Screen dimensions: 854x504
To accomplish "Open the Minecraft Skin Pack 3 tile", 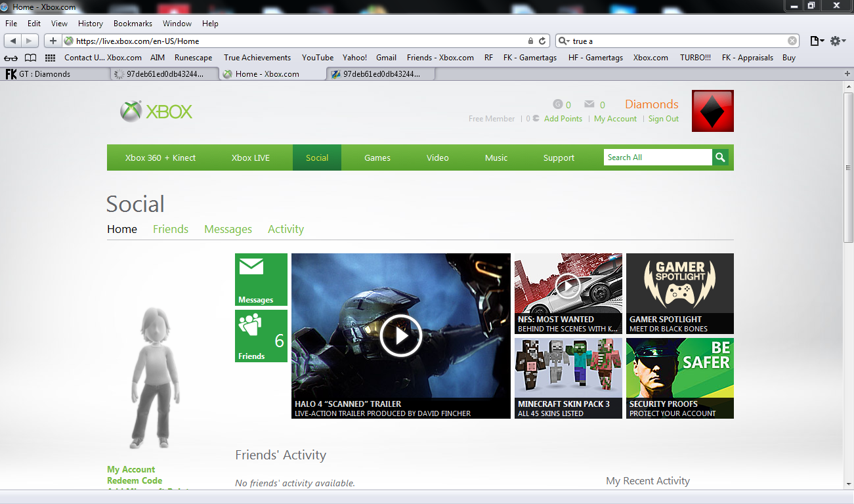I will coord(568,378).
